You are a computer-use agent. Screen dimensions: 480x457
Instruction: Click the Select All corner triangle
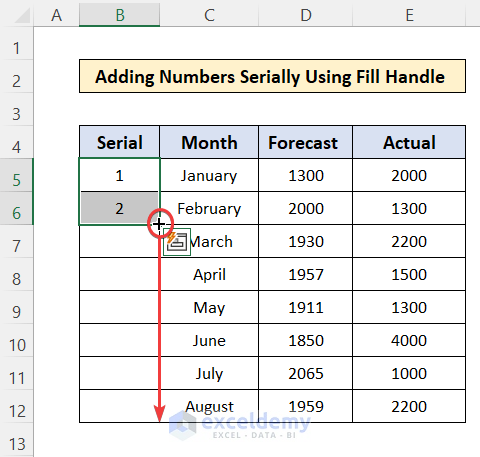click(22, 15)
